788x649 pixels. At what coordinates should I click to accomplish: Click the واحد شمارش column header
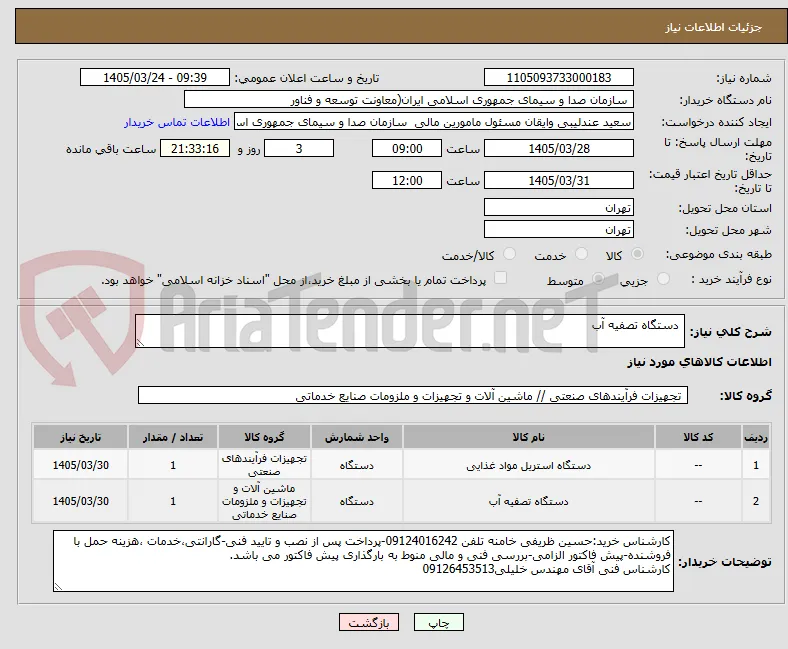coord(356,437)
